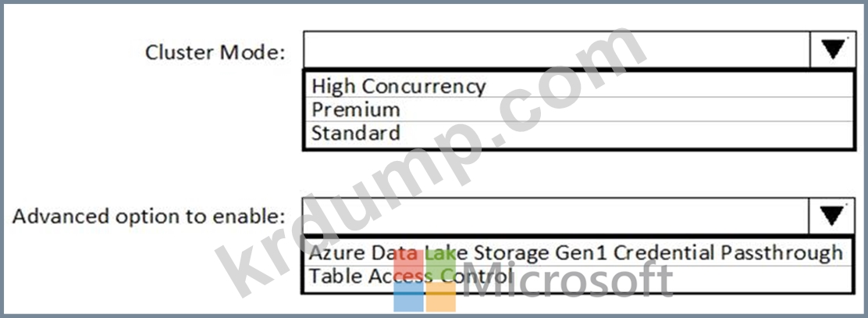868x318 pixels.
Task: Expand the Advanced option to enable arrow
Action: coord(833,216)
